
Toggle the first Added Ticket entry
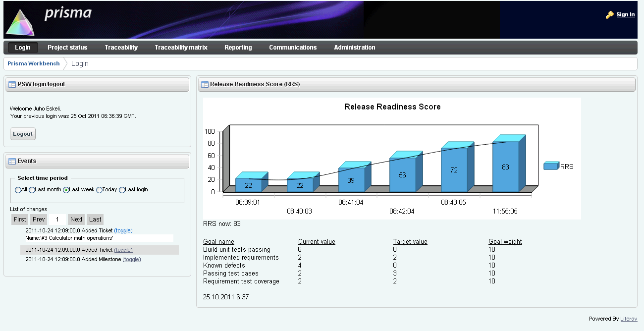[123, 230]
